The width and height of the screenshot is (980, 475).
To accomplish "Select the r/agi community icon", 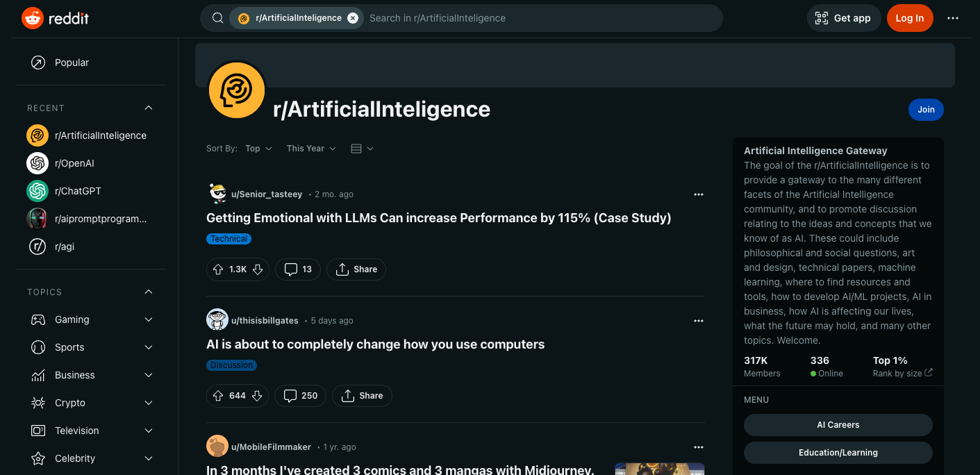I will click(x=37, y=247).
